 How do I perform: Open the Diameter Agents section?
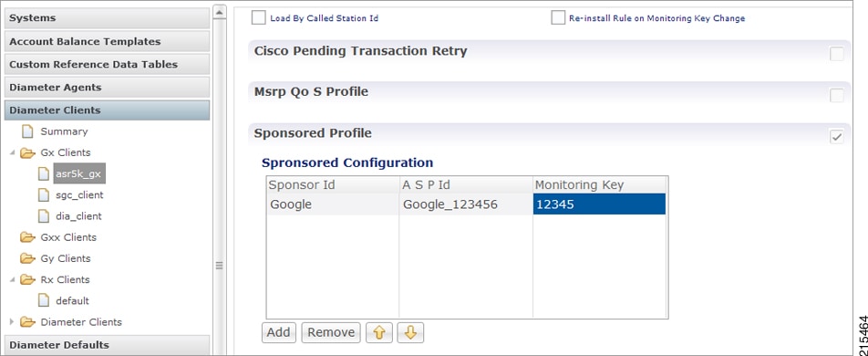[107, 88]
